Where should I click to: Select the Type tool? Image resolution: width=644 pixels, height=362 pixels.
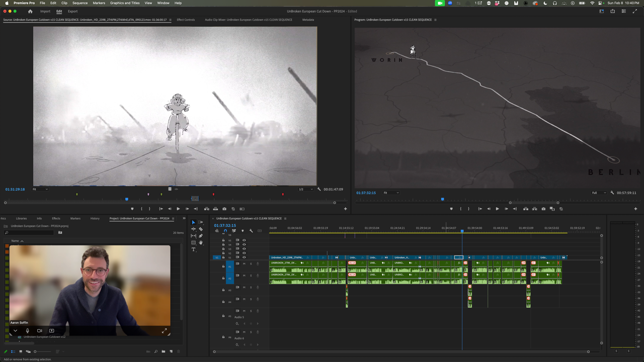point(194,249)
